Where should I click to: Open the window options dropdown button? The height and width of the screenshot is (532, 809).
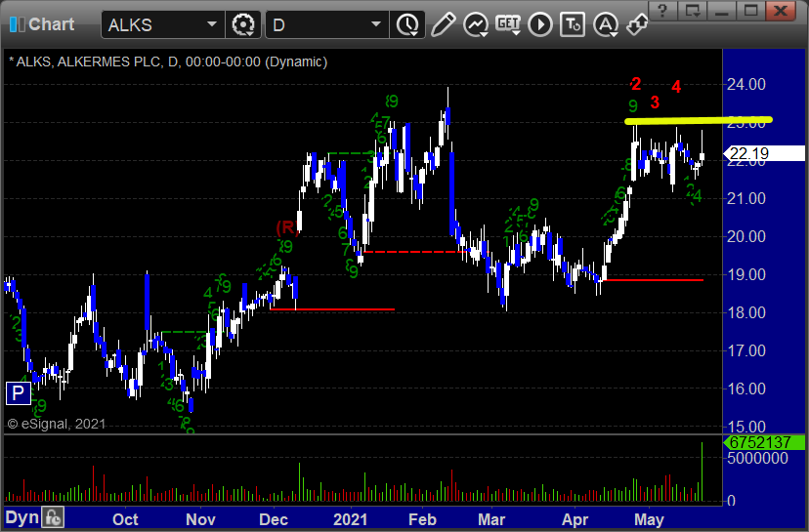click(x=693, y=11)
